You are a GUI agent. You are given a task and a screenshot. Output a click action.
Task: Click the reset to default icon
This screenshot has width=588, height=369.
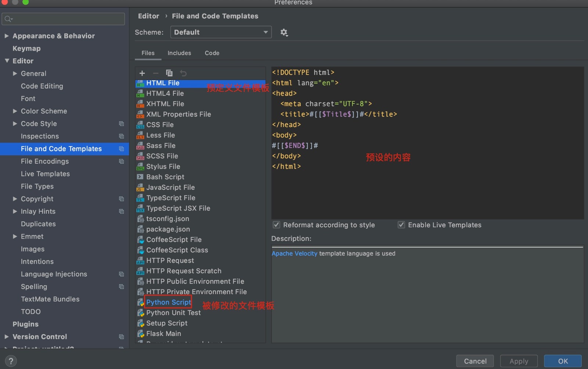pos(183,73)
